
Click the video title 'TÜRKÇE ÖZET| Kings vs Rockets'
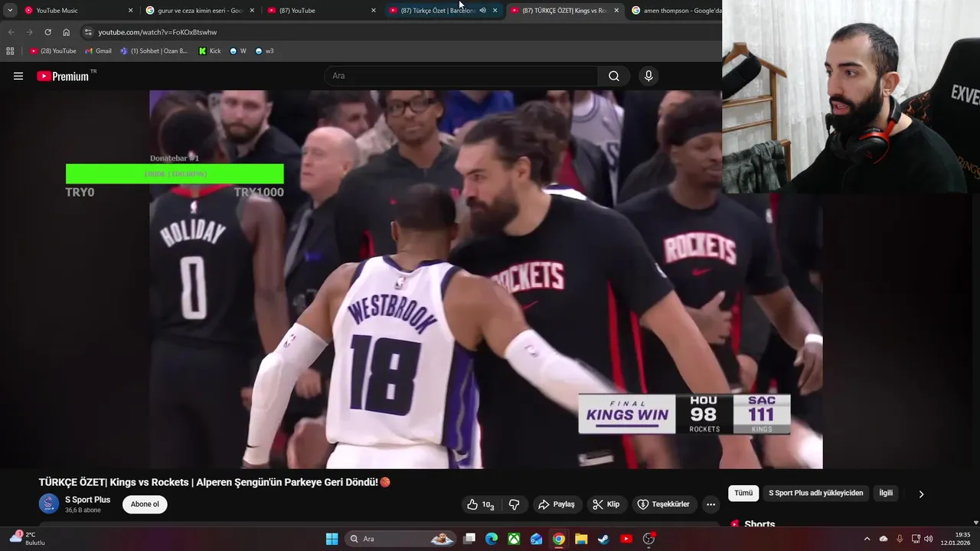214,482
